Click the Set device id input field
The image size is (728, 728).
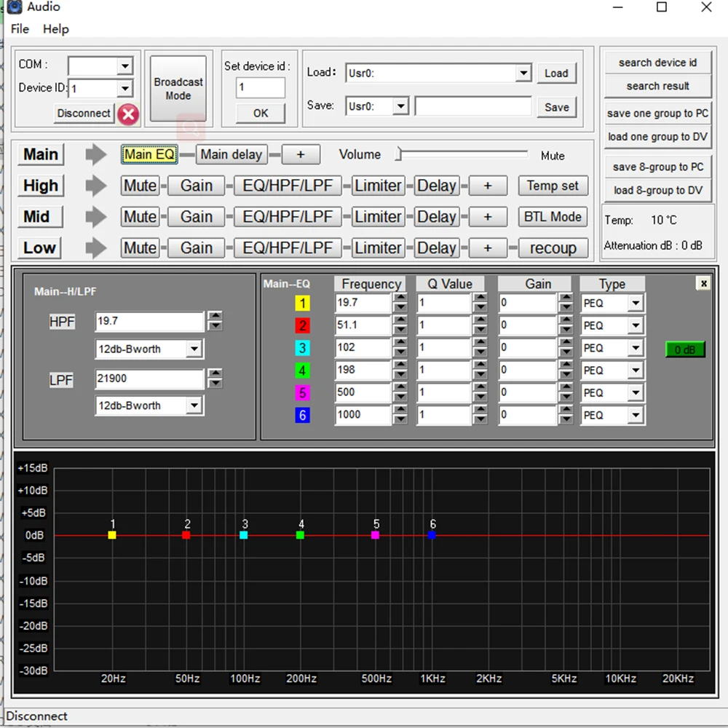click(260, 87)
